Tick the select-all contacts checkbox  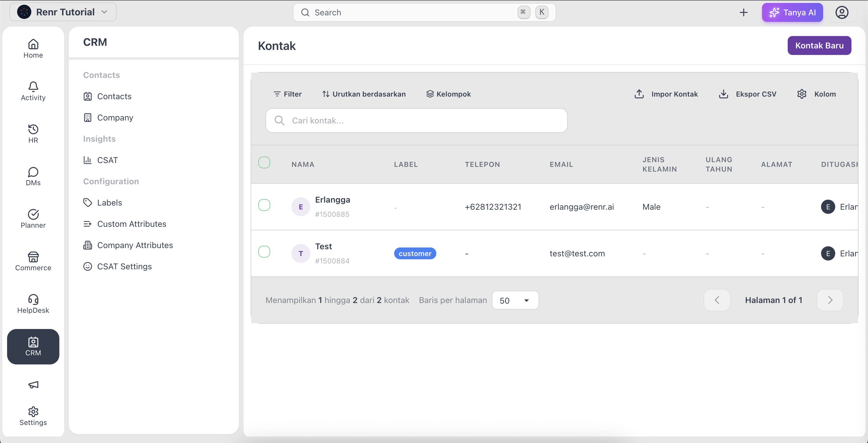264,162
